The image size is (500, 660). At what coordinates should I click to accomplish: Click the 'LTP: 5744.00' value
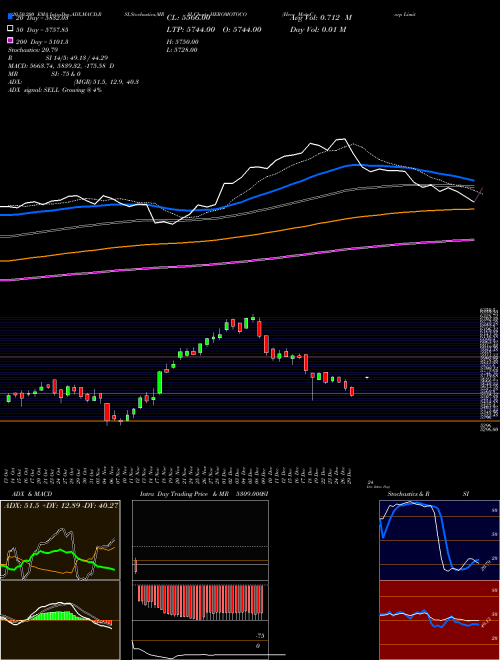click(191, 29)
